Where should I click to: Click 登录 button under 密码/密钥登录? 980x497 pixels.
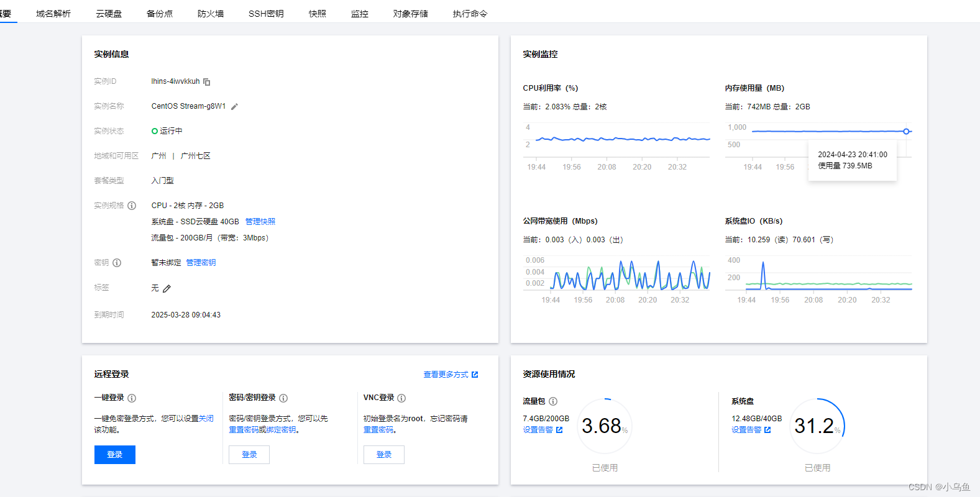pyautogui.click(x=249, y=455)
